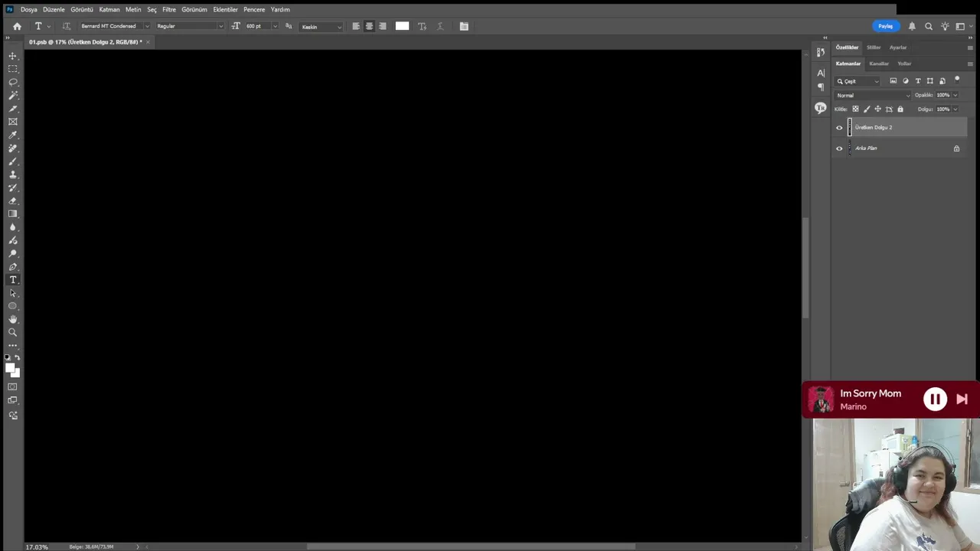The height and width of the screenshot is (551, 980).
Task: Lock transparent pixels for the layer
Action: [856, 109]
